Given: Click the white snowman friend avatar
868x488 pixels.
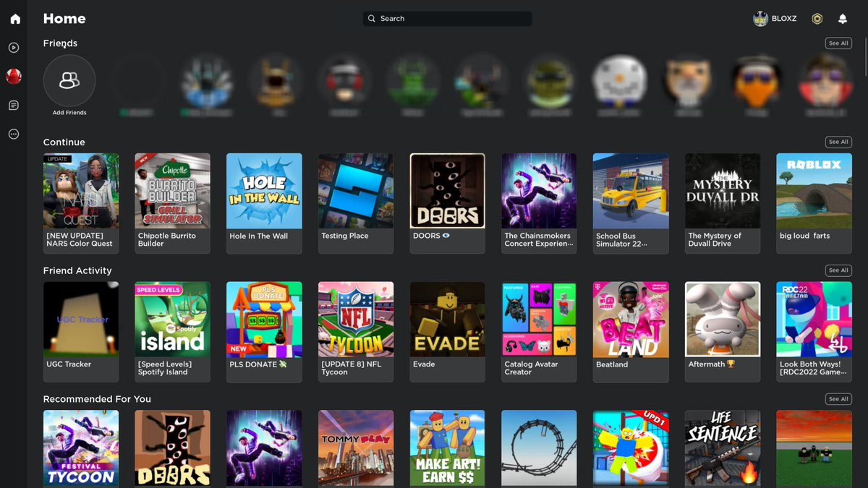Looking at the screenshot, I should point(619,81).
